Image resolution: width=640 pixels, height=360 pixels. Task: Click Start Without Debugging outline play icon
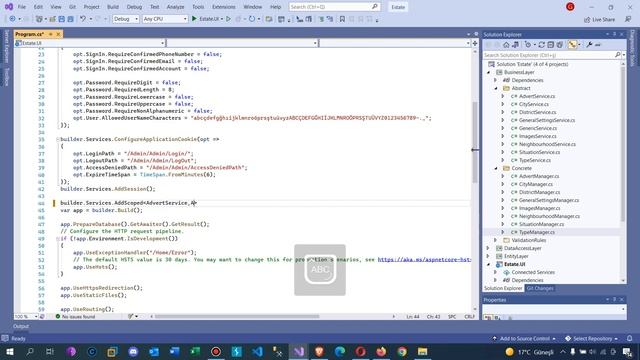(229, 19)
